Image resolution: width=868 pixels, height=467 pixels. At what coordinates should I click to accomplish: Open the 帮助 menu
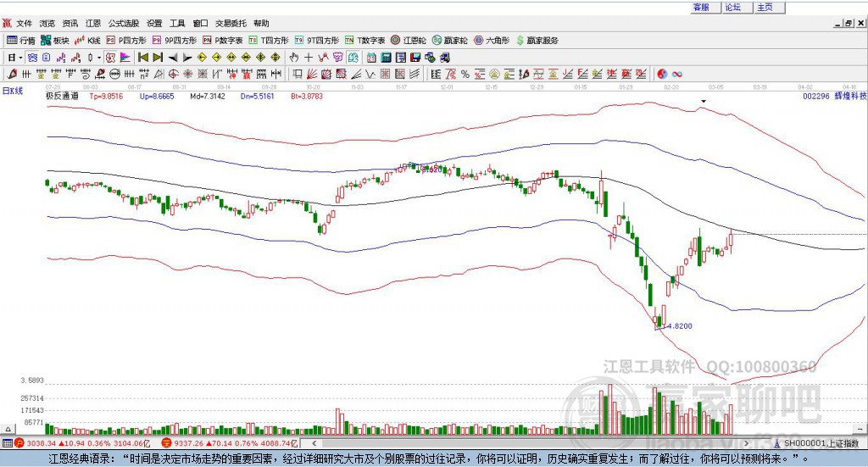point(261,23)
